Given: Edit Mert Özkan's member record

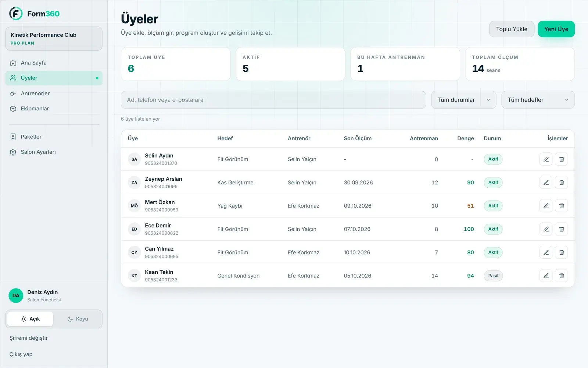Looking at the screenshot, I should click(x=546, y=206).
